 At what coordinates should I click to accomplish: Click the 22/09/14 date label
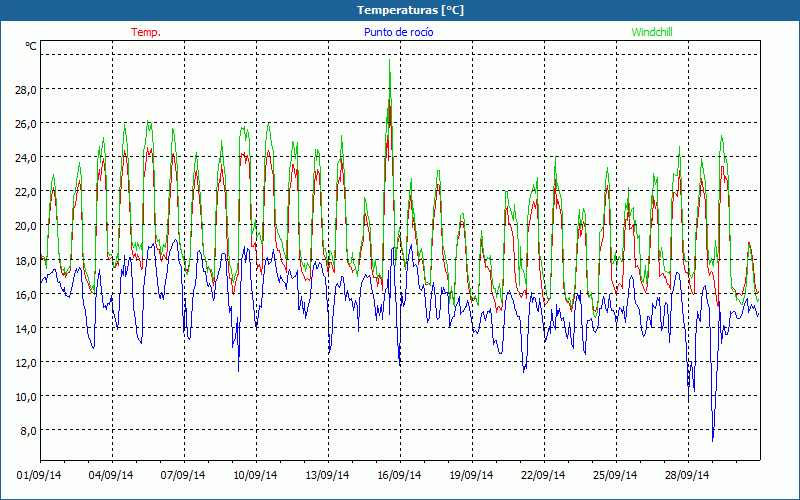pos(543,475)
